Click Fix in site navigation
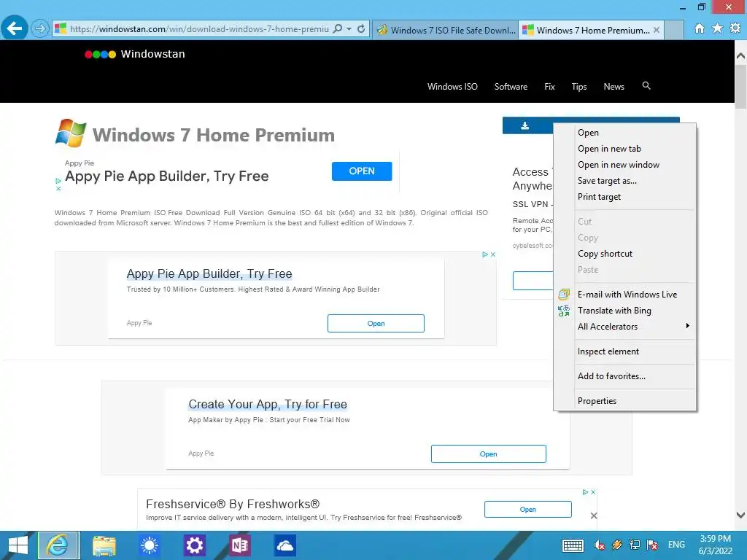Screen dimensions: 747x560 pyautogui.click(x=549, y=87)
